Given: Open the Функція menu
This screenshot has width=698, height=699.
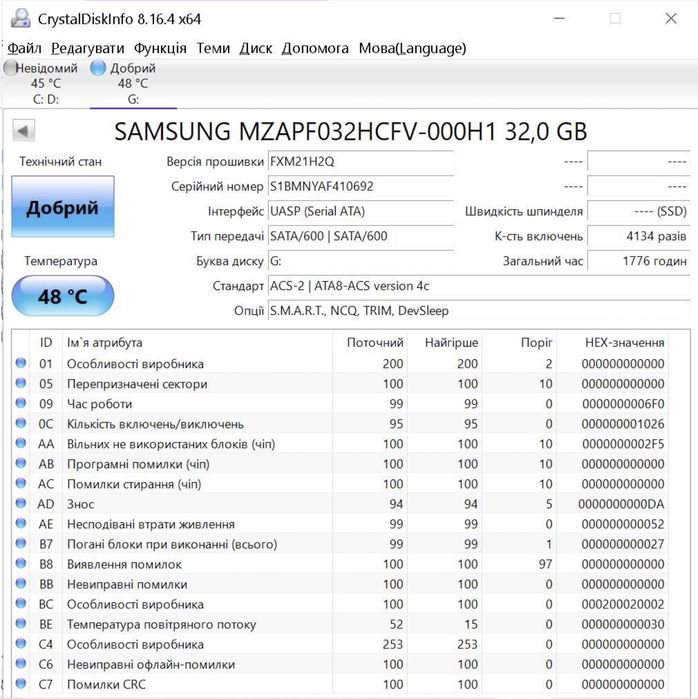Looking at the screenshot, I should click(160, 48).
